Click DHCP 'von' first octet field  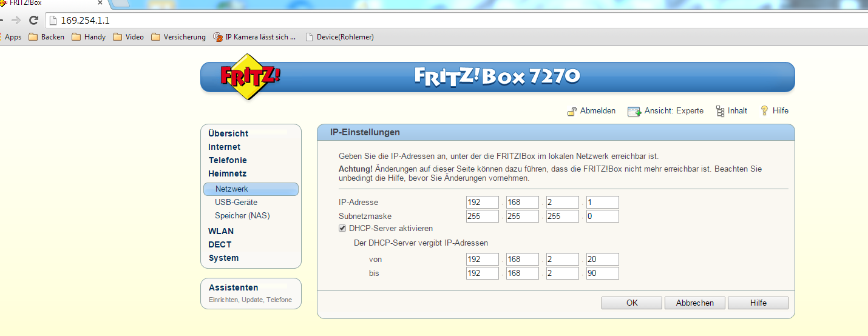coord(483,260)
